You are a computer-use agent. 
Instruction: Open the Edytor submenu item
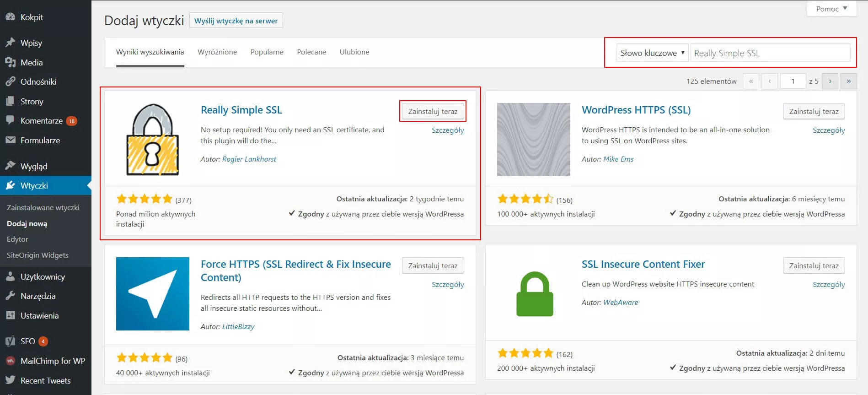17,239
